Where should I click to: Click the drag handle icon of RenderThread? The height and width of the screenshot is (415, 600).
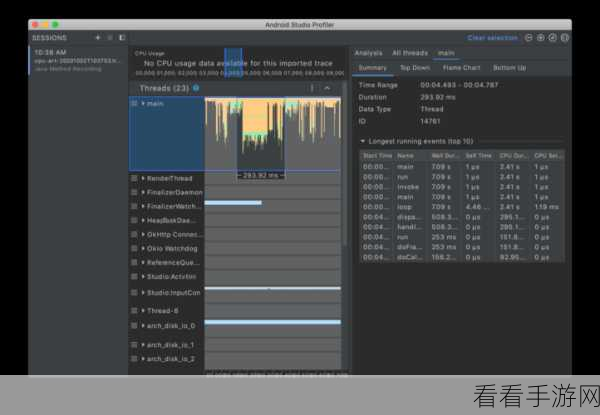134,178
